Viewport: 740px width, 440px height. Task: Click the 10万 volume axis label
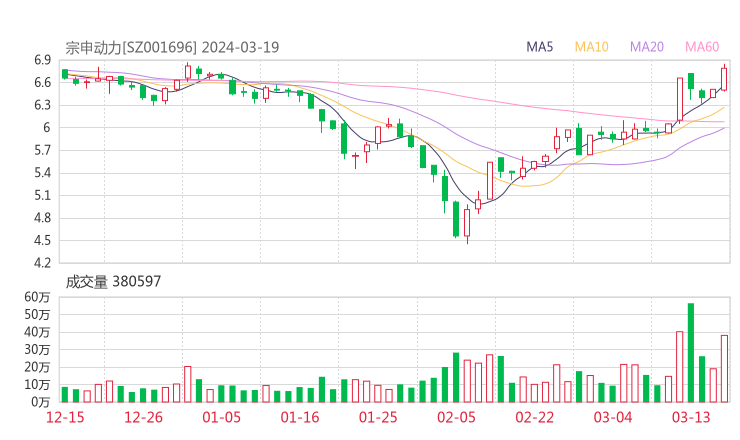[x=37, y=384]
